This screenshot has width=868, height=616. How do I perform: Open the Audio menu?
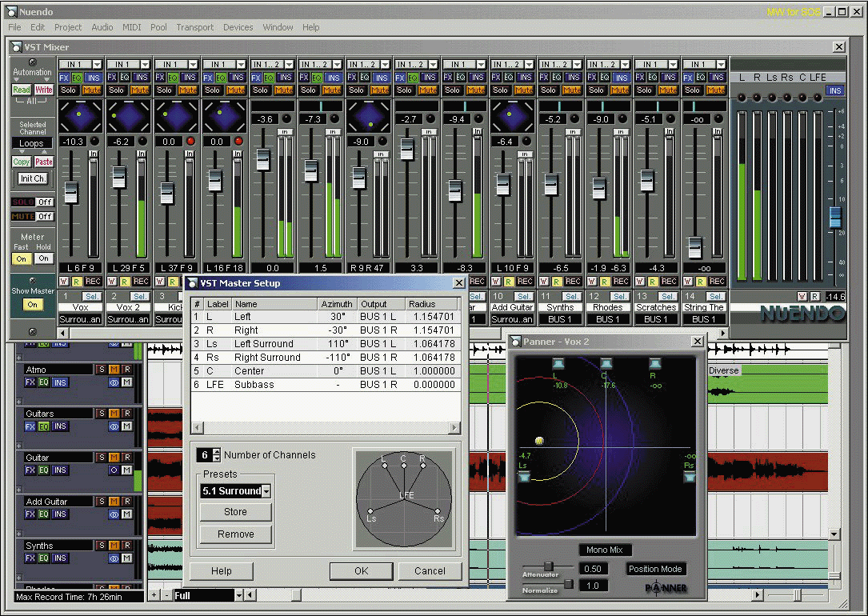pos(102,27)
